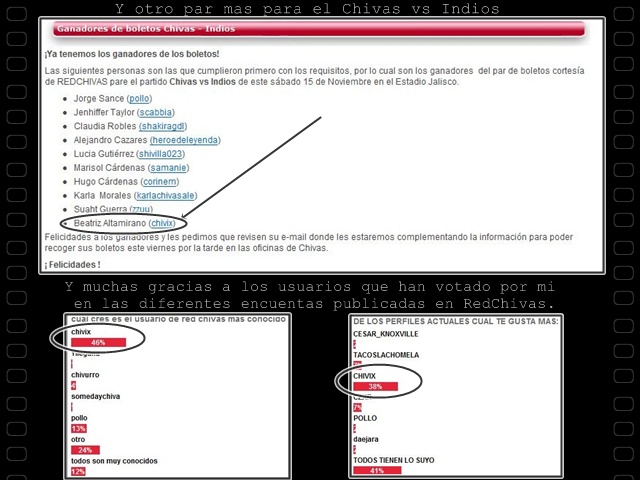
Task: Click the name 'Karla Morales'
Action: pyautogui.click(x=102, y=196)
